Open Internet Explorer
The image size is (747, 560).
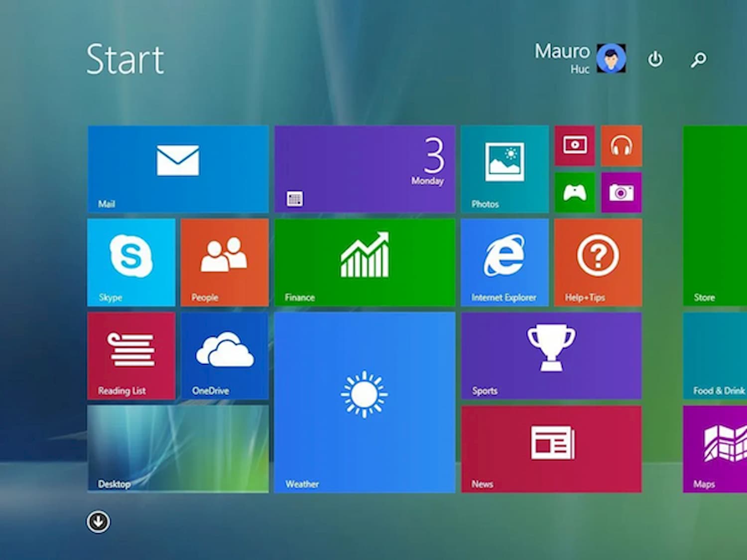(x=504, y=261)
